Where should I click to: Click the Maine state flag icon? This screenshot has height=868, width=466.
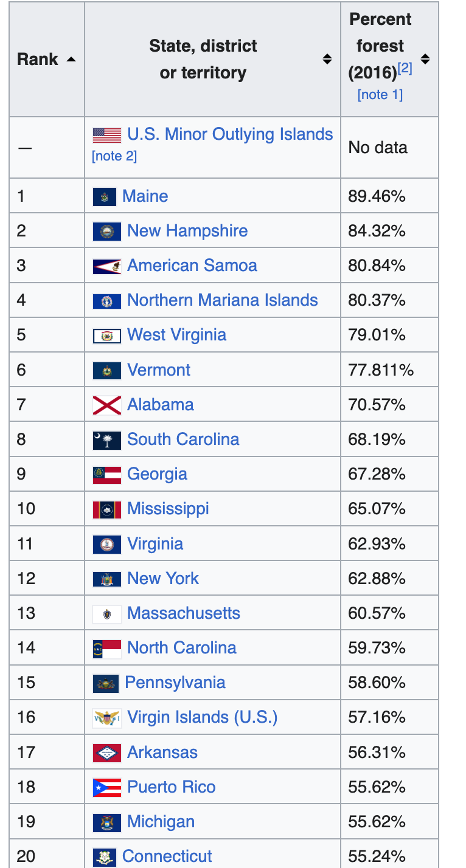pyautogui.click(x=104, y=196)
